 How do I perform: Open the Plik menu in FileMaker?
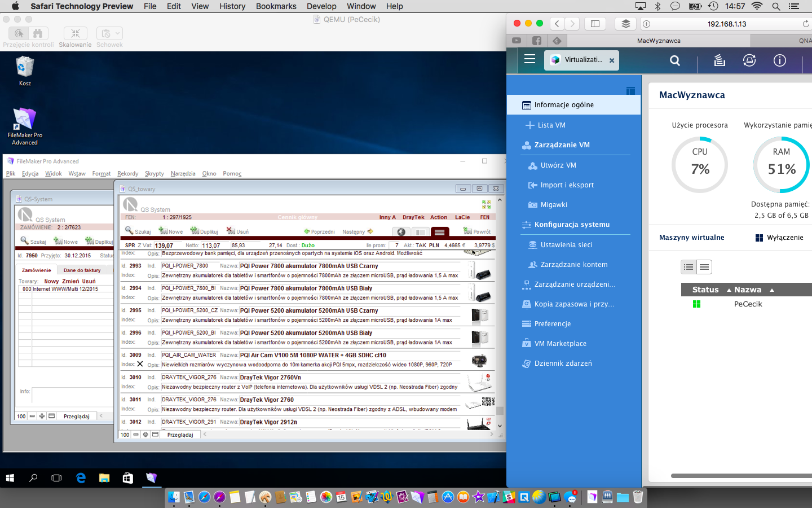pyautogui.click(x=11, y=173)
